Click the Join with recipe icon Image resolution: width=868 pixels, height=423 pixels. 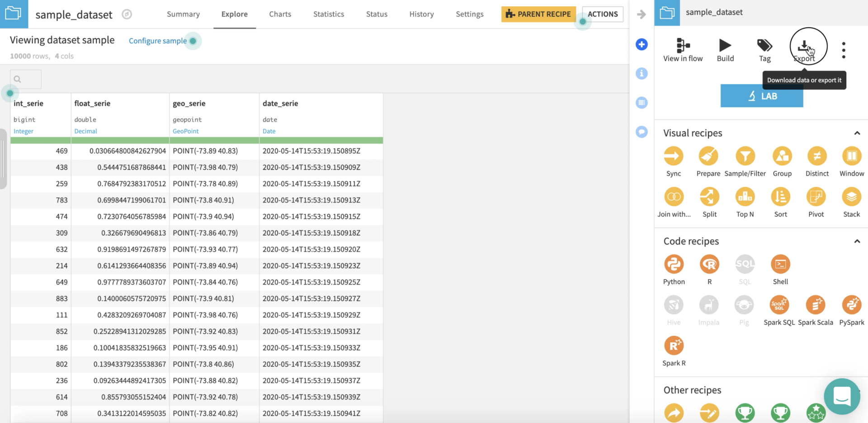pos(674,197)
